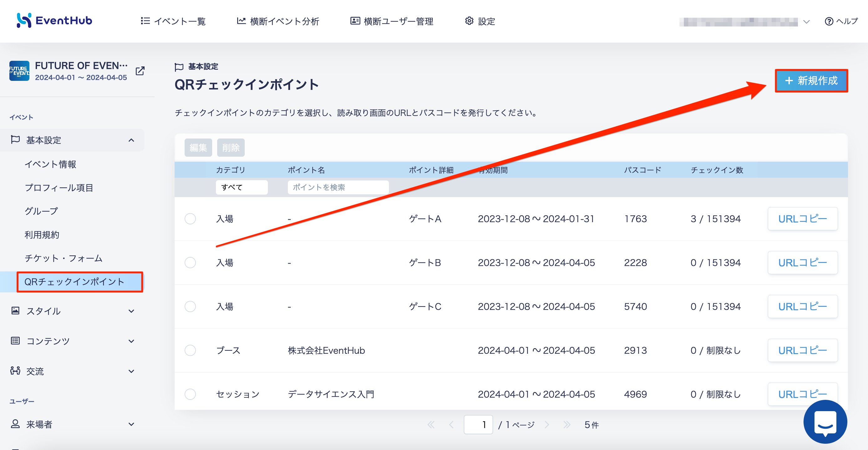Image resolution: width=868 pixels, height=450 pixels.
Task: Select the ゲートA row radio button
Action: pyautogui.click(x=190, y=219)
